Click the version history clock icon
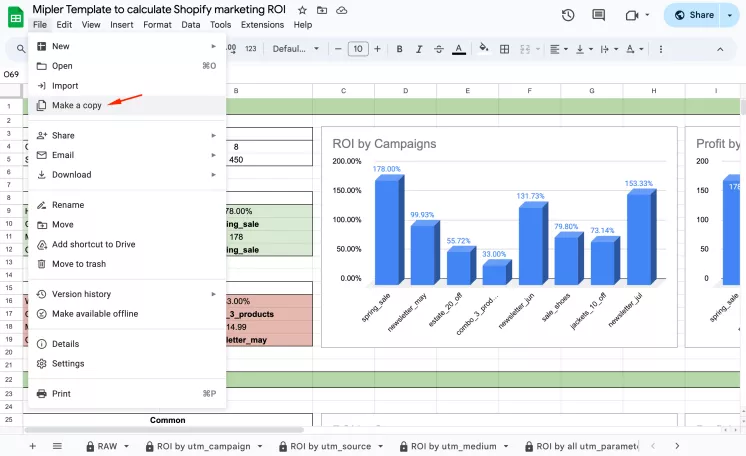Image resolution: width=746 pixels, height=456 pixels. click(568, 15)
